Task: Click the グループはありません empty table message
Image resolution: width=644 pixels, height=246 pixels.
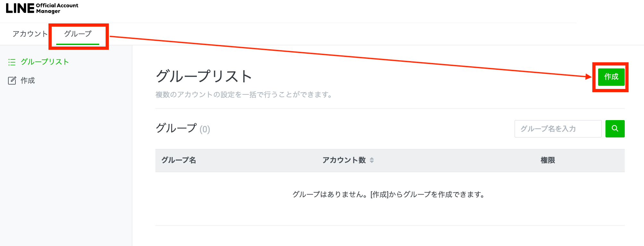Action: click(388, 194)
